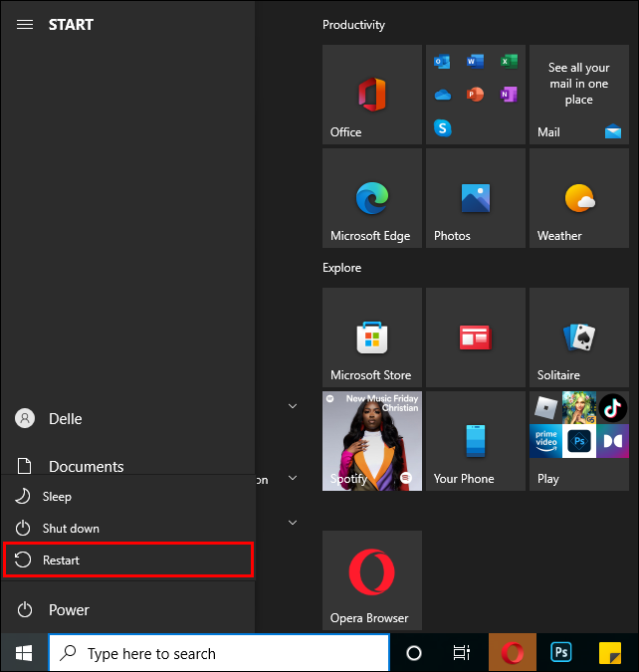Launch Outlook from the Office apps folder tile
Viewport: 639px width, 672px height.
pos(442,62)
